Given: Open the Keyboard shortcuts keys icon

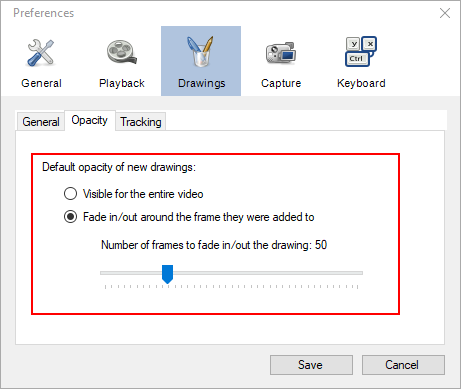Looking at the screenshot, I should (361, 51).
